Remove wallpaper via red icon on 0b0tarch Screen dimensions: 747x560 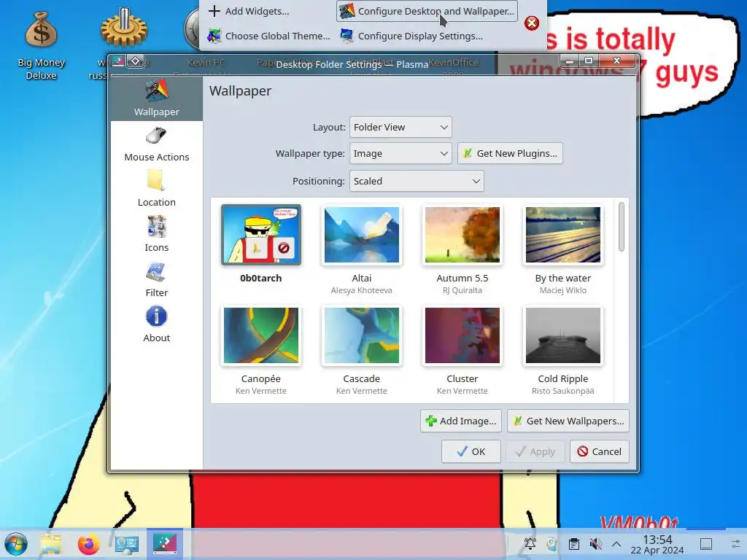pos(284,248)
